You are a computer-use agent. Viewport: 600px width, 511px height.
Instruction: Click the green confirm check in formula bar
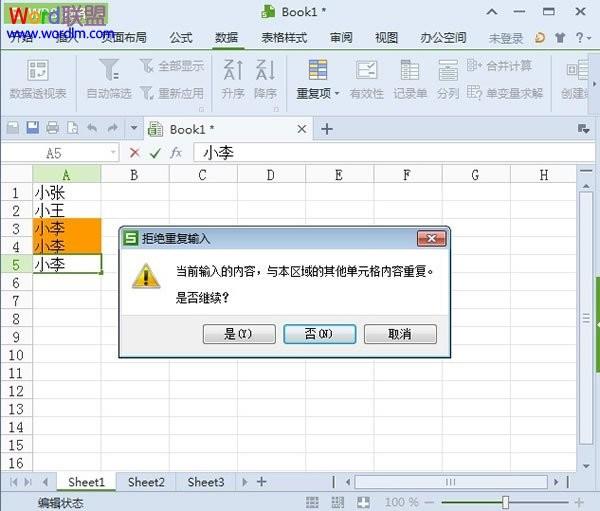[x=155, y=153]
